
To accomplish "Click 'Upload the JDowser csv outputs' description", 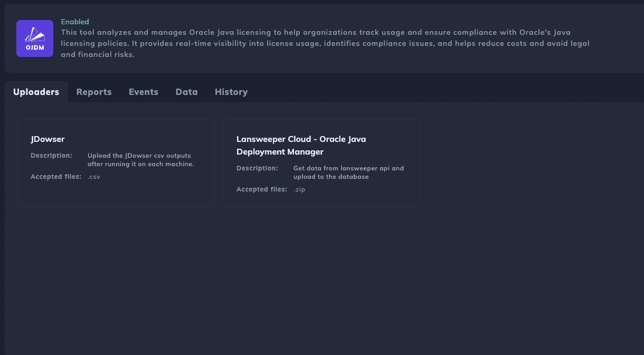I will [141, 160].
